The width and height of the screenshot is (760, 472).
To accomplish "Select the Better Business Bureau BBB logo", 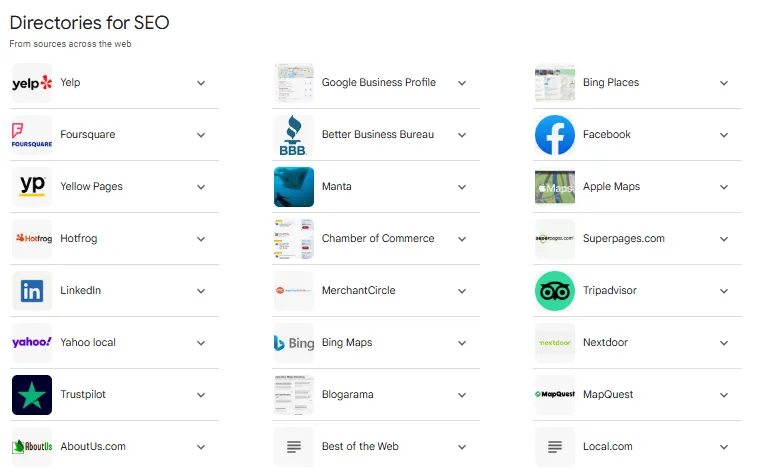I will (293, 135).
